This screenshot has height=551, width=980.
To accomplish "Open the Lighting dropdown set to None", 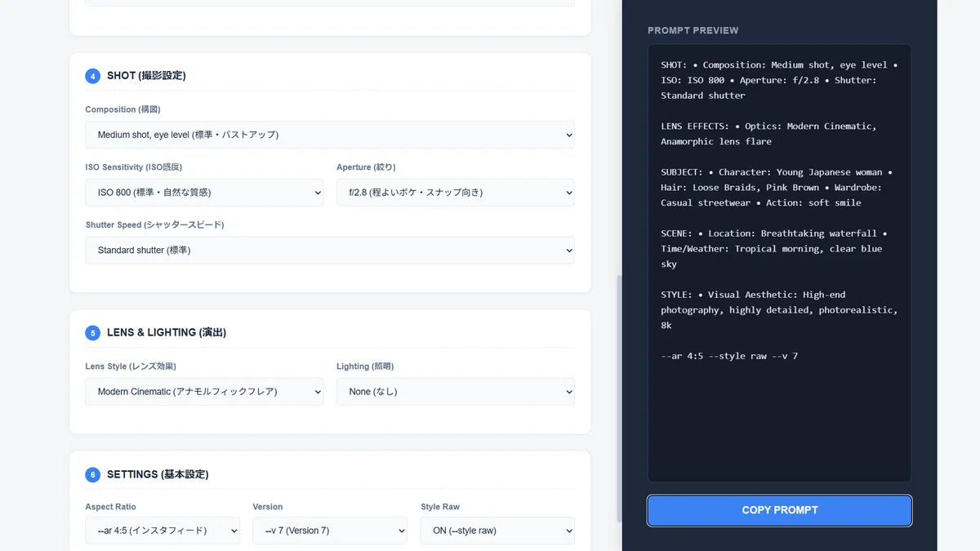I will (456, 392).
